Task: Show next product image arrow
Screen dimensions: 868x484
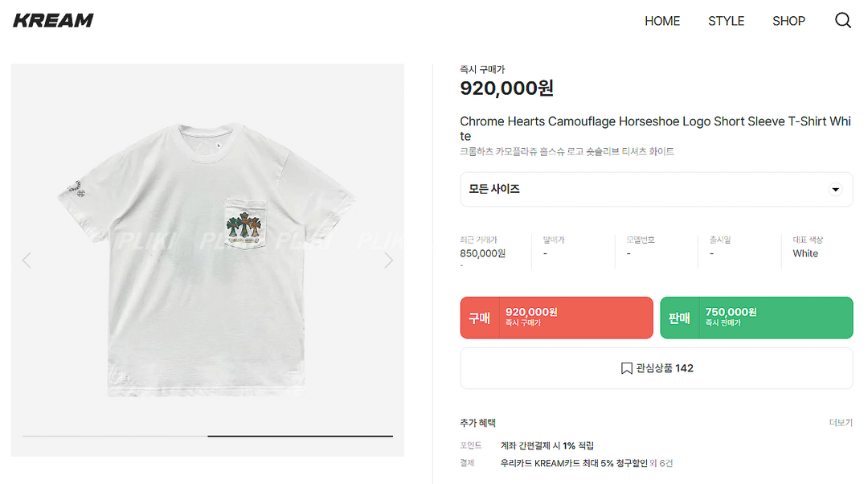Action: point(388,260)
